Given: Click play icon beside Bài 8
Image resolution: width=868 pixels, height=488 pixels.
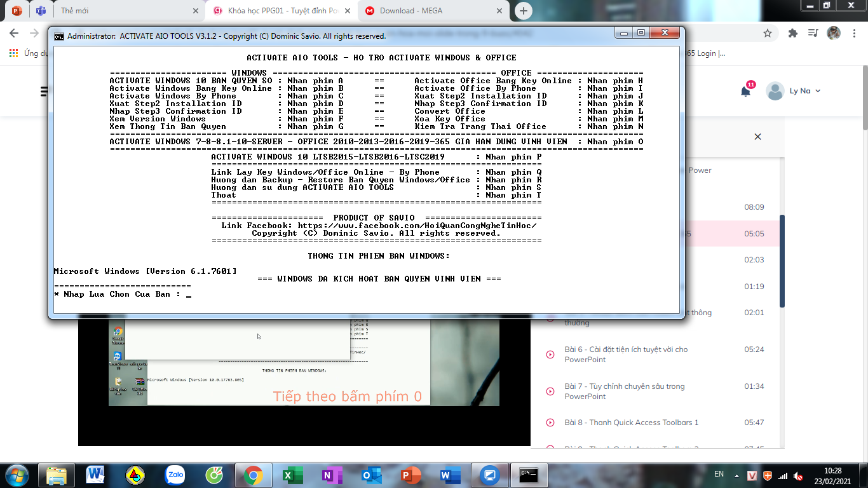Looking at the screenshot, I should (550, 423).
